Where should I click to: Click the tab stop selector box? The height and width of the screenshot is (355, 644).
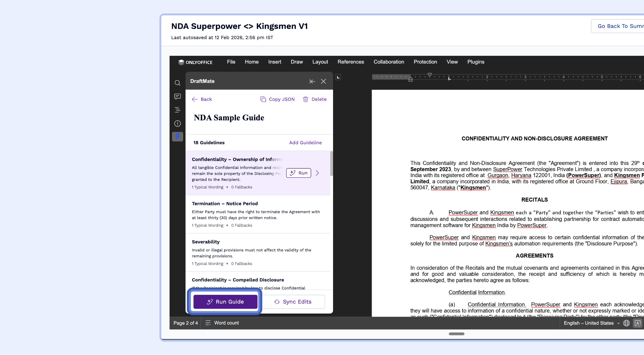[x=338, y=77]
